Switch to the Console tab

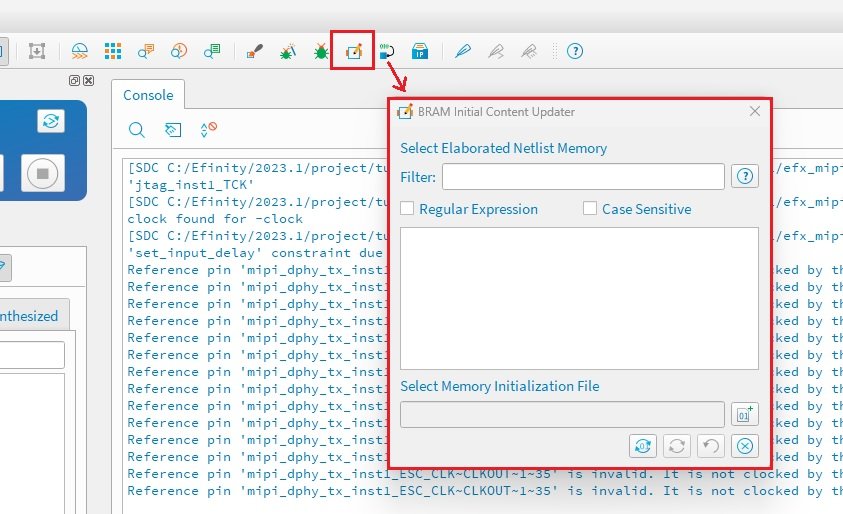point(148,95)
